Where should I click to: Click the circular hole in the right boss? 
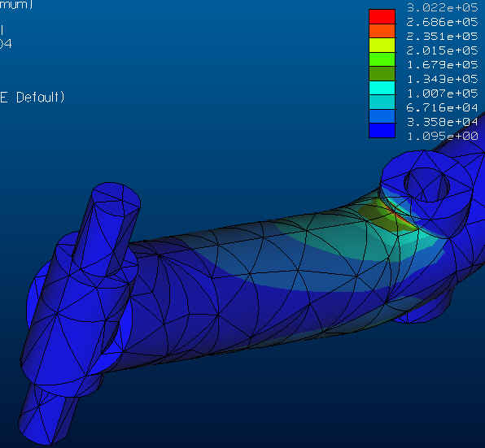coord(426,185)
